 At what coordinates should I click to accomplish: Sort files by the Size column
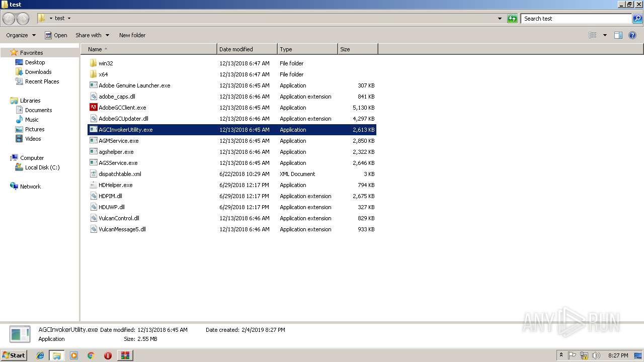[x=358, y=49]
